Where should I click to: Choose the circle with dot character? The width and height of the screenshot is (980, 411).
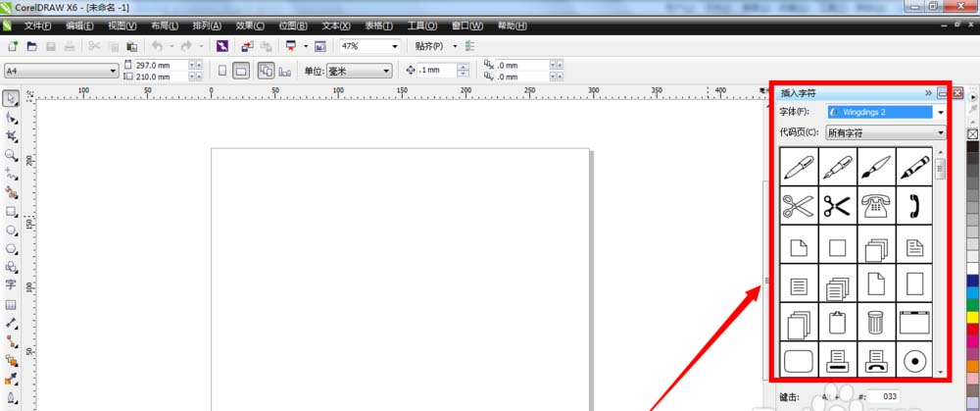(x=914, y=360)
